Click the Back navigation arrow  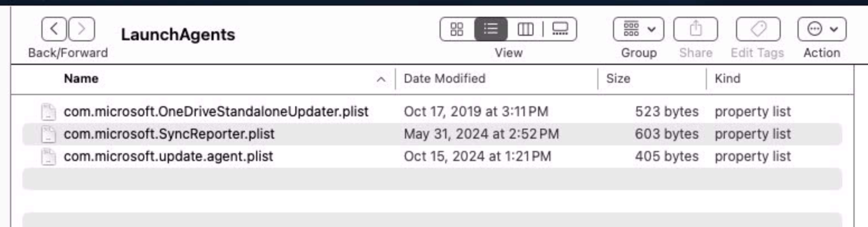click(54, 29)
